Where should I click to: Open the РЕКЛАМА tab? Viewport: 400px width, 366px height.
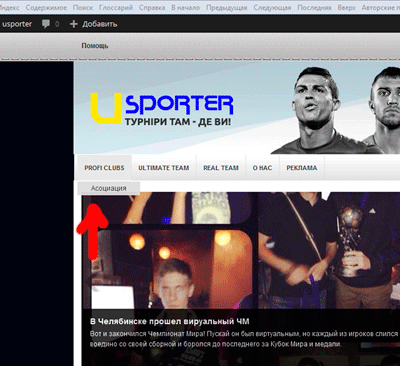coord(302,168)
